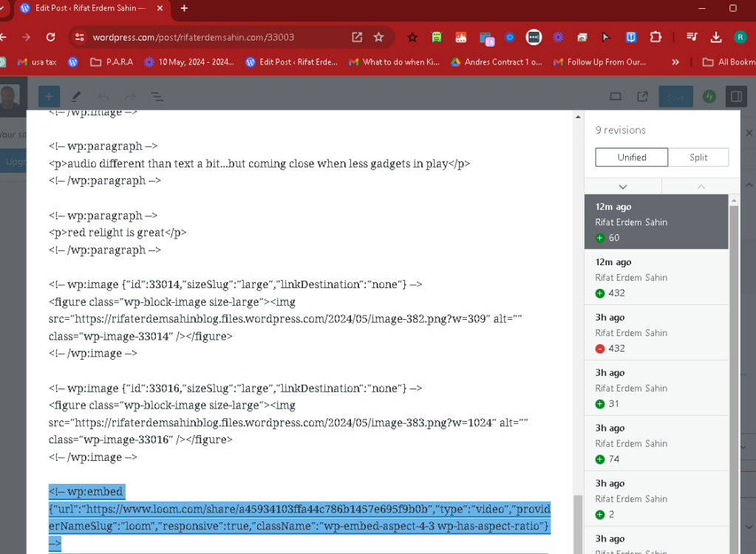Reload the page with the refresh icon

51,37
